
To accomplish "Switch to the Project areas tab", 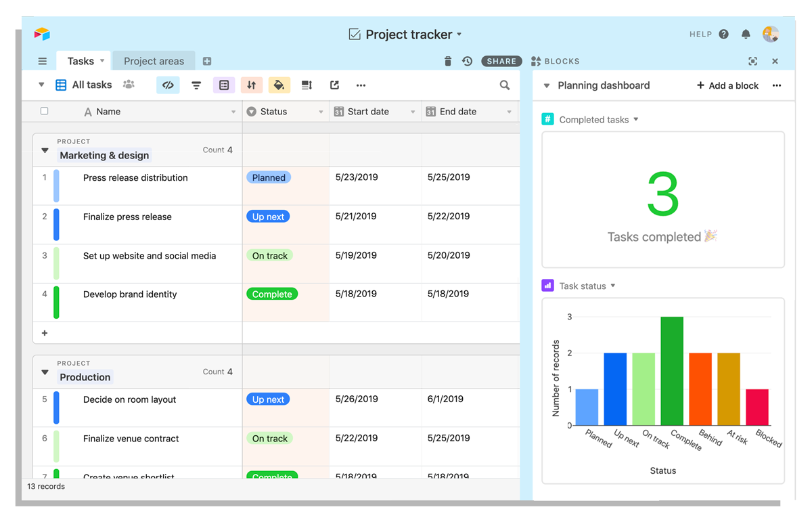I will pyautogui.click(x=154, y=61).
